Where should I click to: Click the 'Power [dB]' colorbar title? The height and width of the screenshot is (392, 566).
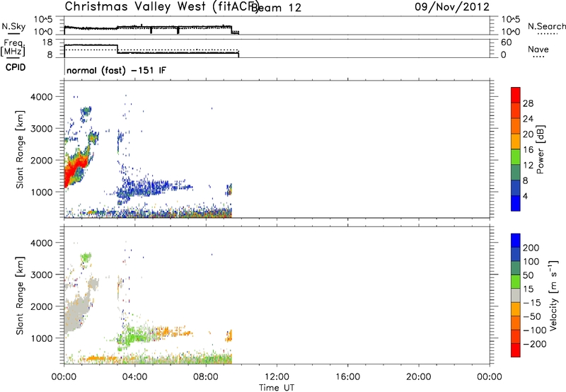pyautogui.click(x=540, y=149)
